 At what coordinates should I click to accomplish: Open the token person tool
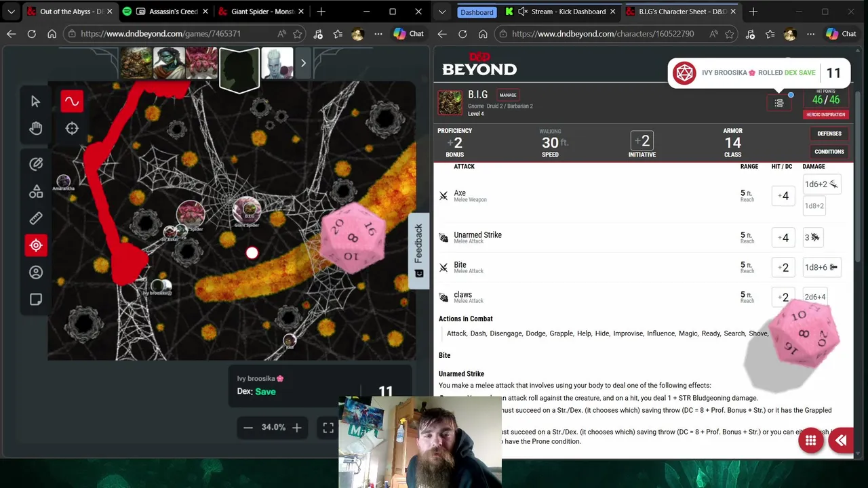tap(36, 272)
